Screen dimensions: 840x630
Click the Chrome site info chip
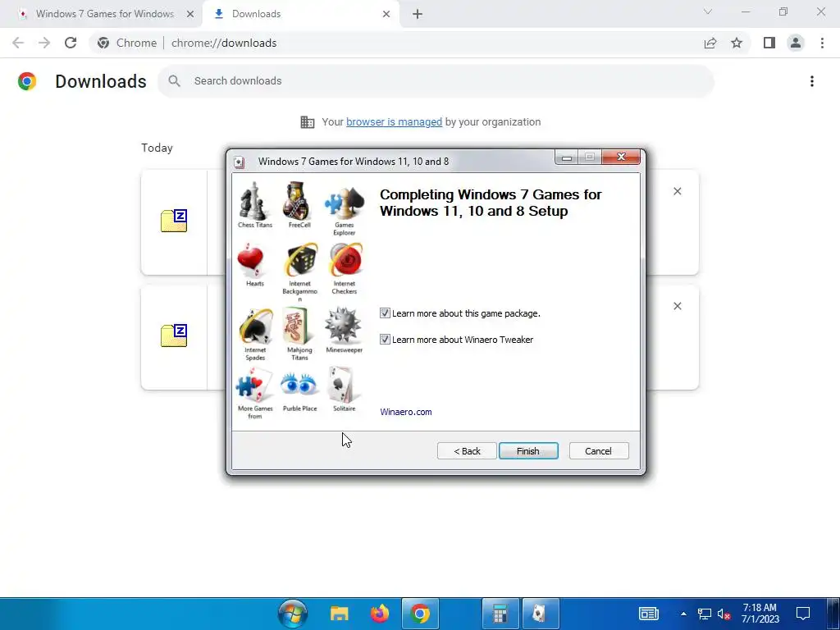127,43
